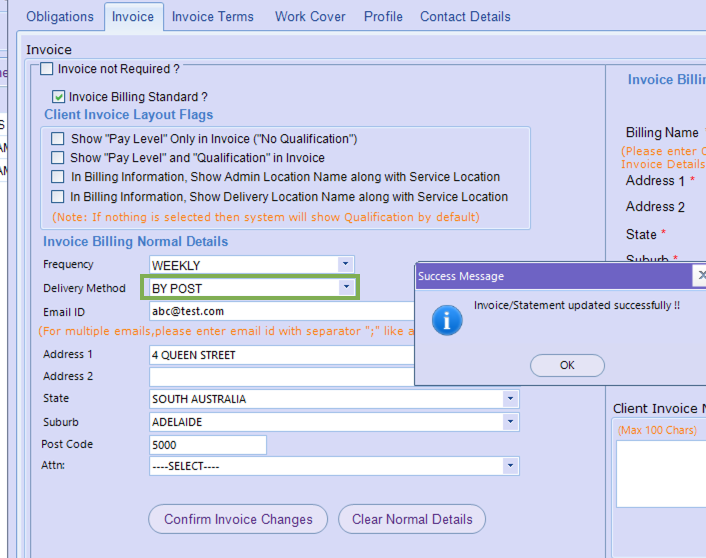The image size is (706, 558).
Task: Open the Invoice Terms tab
Action: tap(212, 16)
